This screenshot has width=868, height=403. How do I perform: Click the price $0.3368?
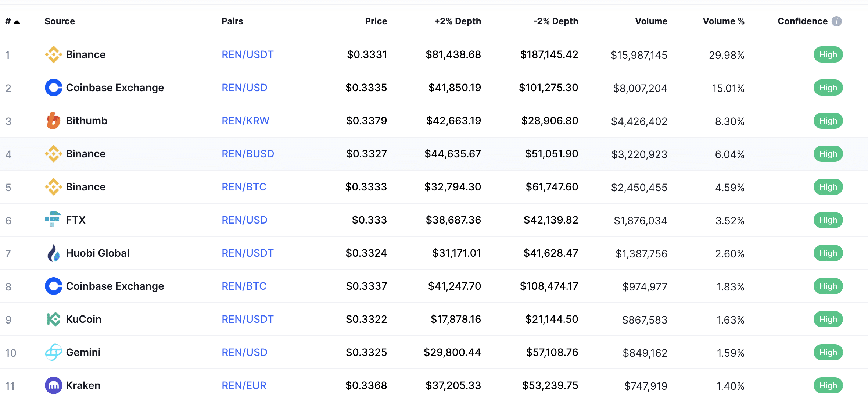click(366, 385)
